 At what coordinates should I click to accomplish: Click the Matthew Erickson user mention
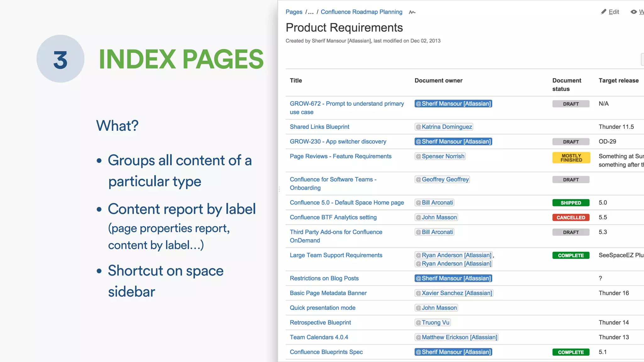[x=456, y=337]
